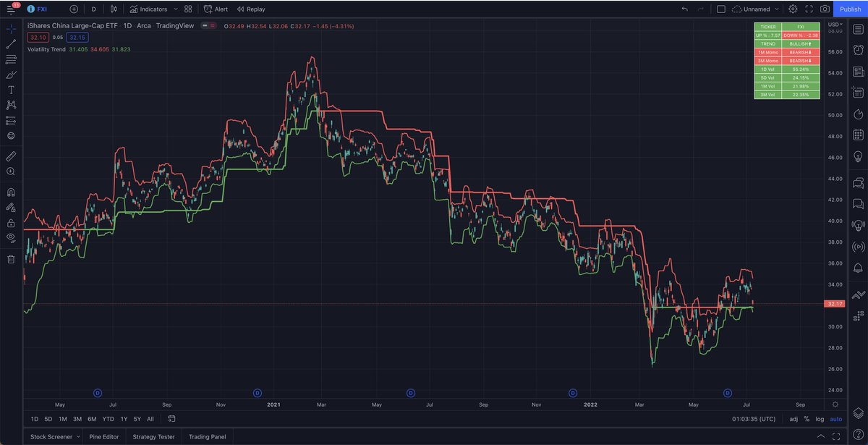868x445 pixels.
Task: Open the Fibonacci retracement tools
Action: [11, 59]
